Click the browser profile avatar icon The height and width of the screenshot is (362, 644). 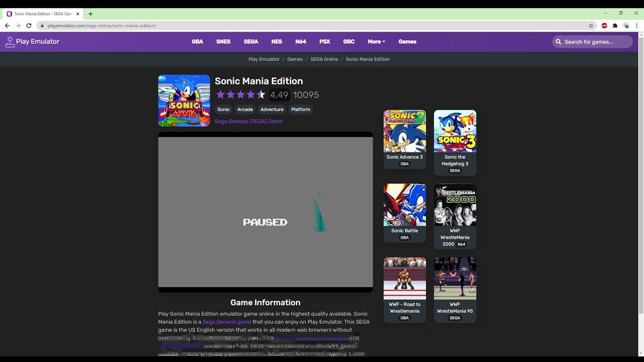pos(626,26)
